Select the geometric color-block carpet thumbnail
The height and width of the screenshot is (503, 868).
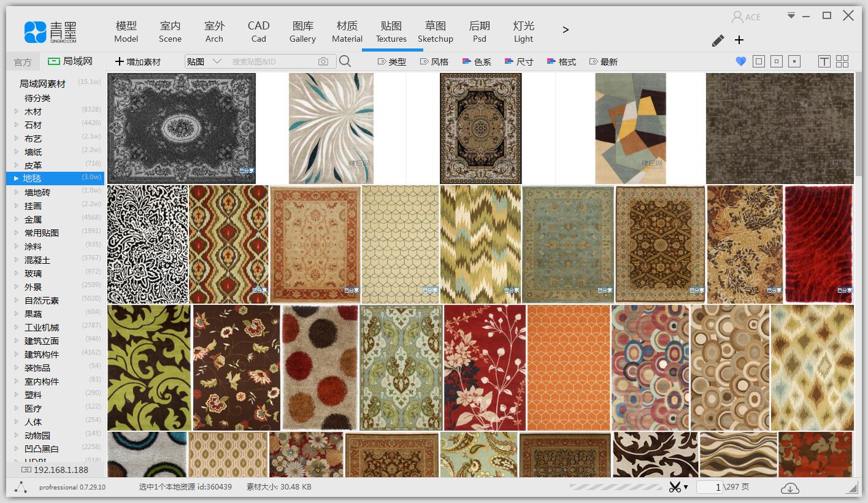pos(631,128)
